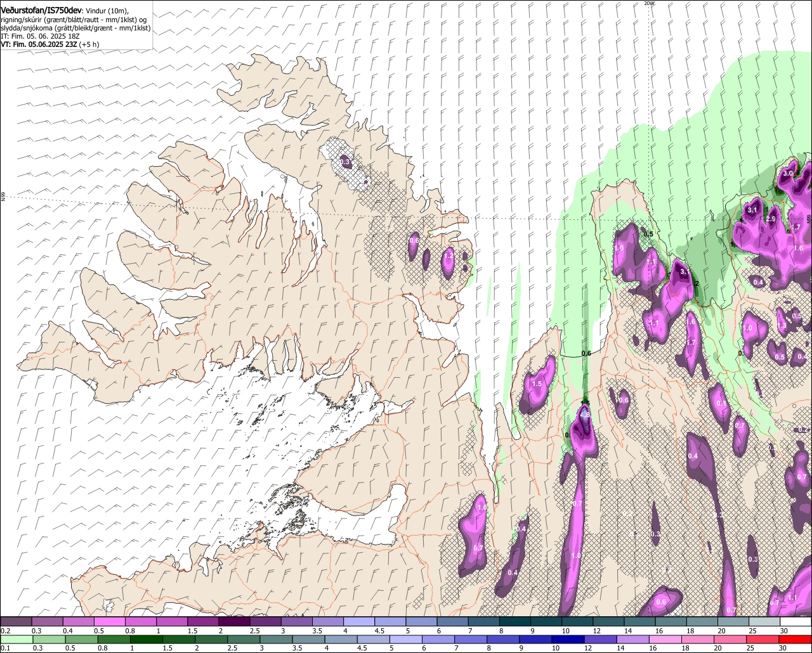
Task: Pick the lavender 4–4.5 swatch, upper legend row
Action: (x=359, y=621)
